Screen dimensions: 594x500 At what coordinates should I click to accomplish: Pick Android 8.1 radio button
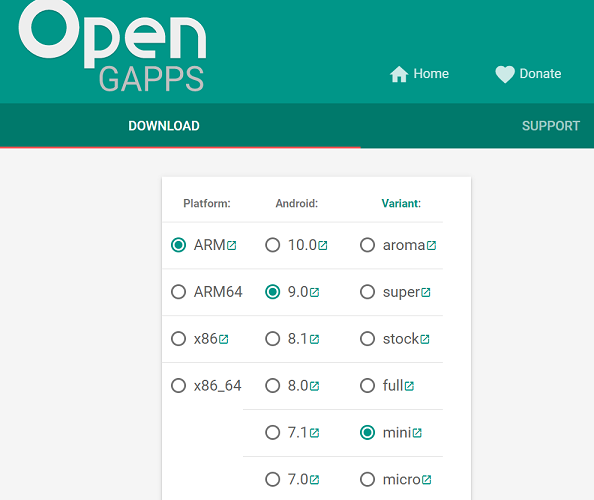point(273,339)
